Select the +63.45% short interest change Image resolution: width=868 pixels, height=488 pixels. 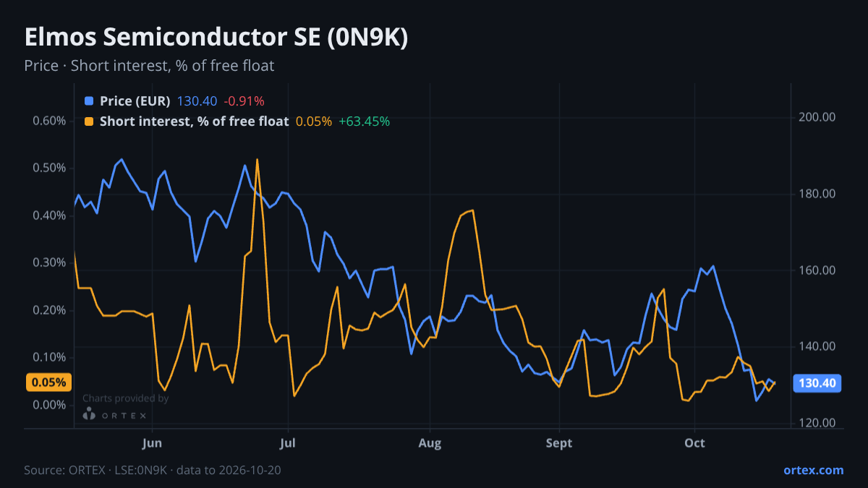coord(365,121)
